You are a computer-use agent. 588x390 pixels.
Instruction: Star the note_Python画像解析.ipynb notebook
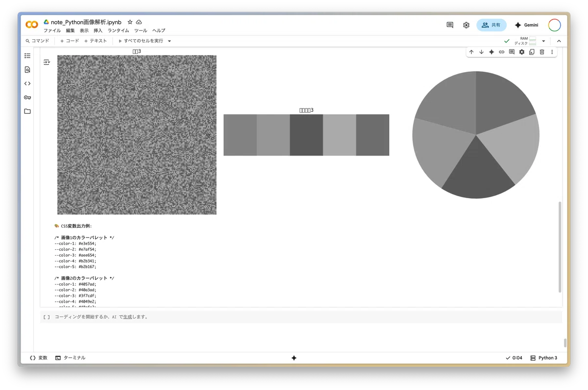pos(130,22)
